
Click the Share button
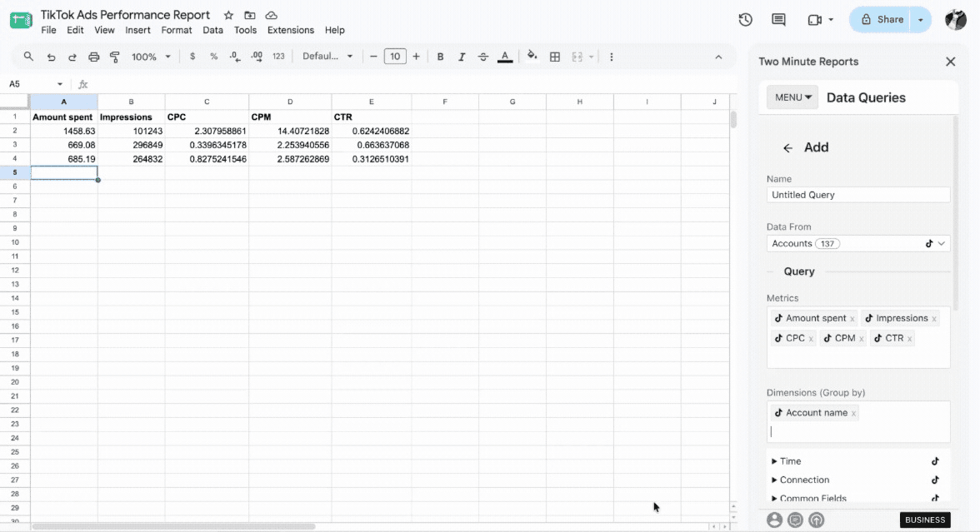882,19
